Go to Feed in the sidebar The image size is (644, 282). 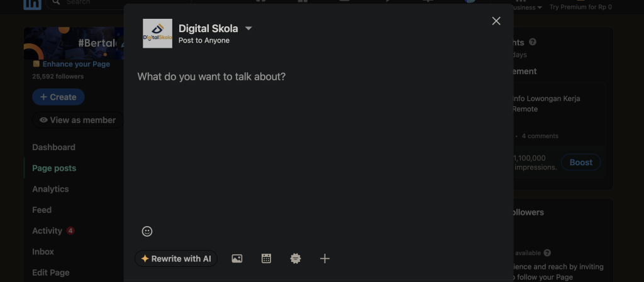tap(42, 210)
